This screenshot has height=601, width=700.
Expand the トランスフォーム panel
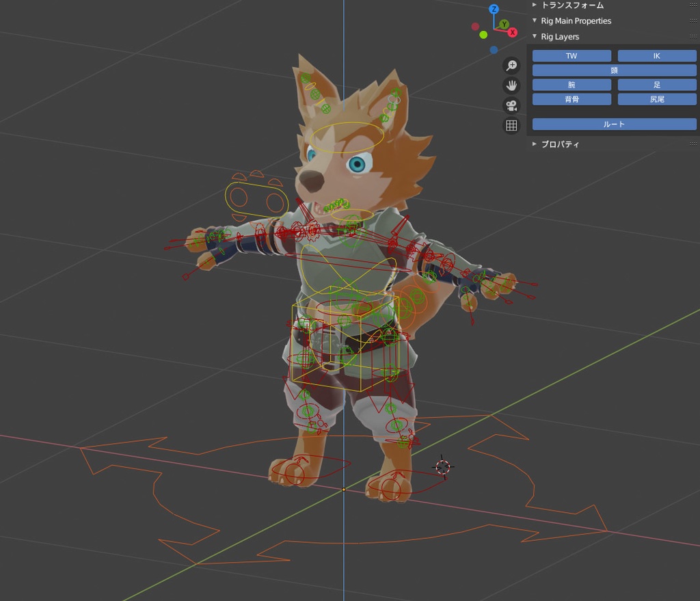pyautogui.click(x=535, y=5)
